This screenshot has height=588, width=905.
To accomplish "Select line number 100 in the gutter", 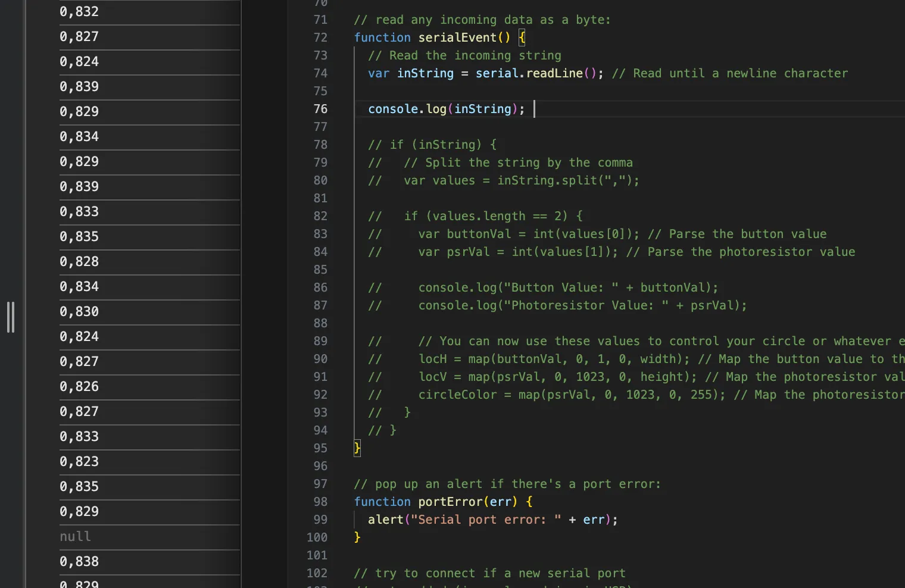I will [x=317, y=537].
